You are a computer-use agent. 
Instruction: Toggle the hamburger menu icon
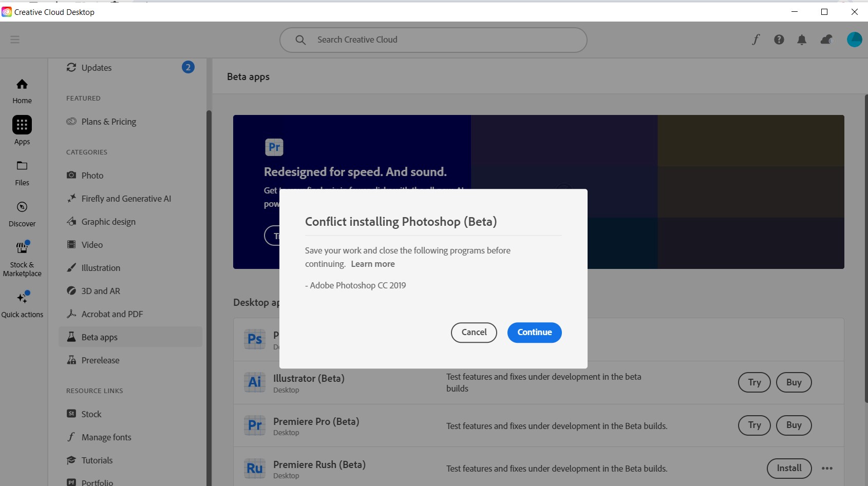pos(15,40)
